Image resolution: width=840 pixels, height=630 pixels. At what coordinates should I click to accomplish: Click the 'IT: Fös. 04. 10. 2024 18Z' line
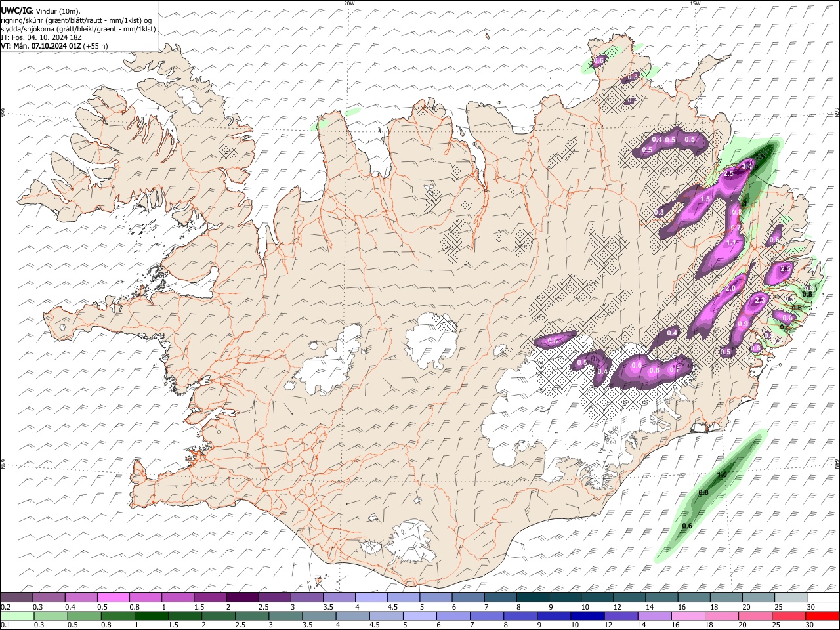[40, 37]
